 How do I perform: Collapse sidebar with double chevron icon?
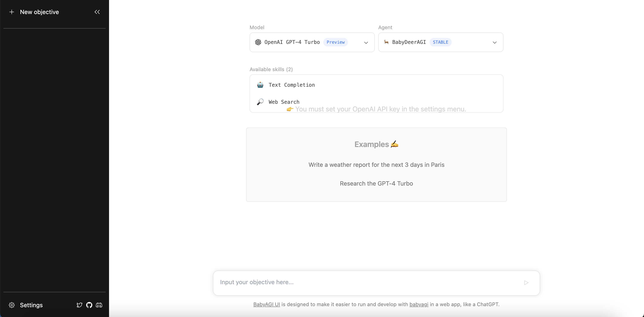(97, 12)
